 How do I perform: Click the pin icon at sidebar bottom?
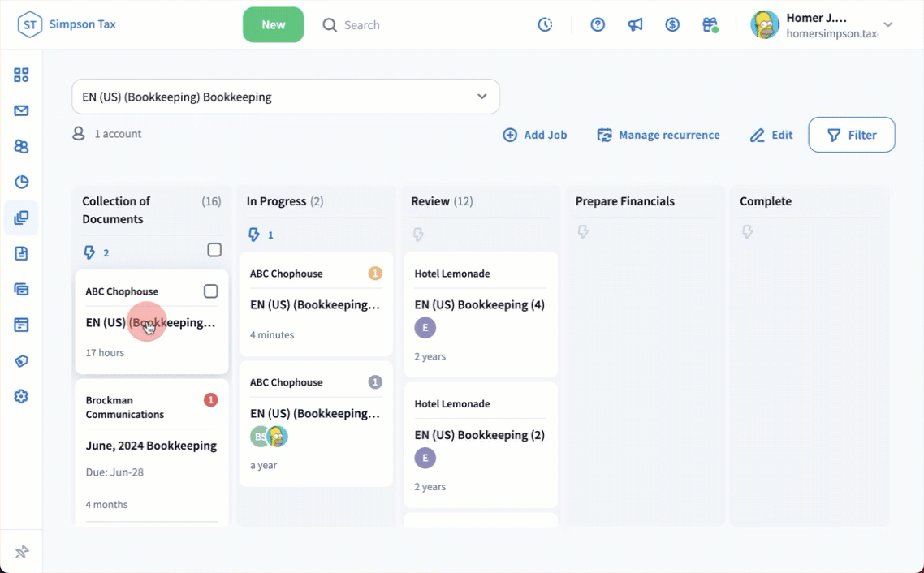(x=22, y=552)
